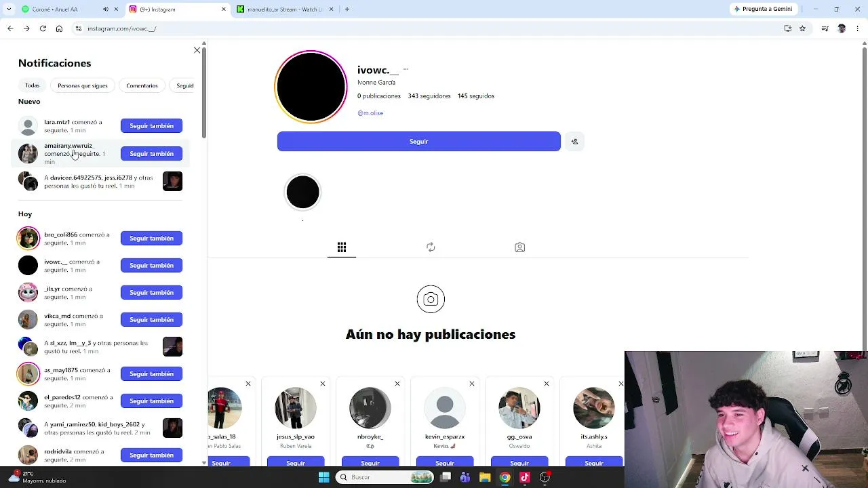The width and height of the screenshot is (868, 488).
Task: Open the Chrome profile avatar
Action: pyautogui.click(x=842, y=28)
